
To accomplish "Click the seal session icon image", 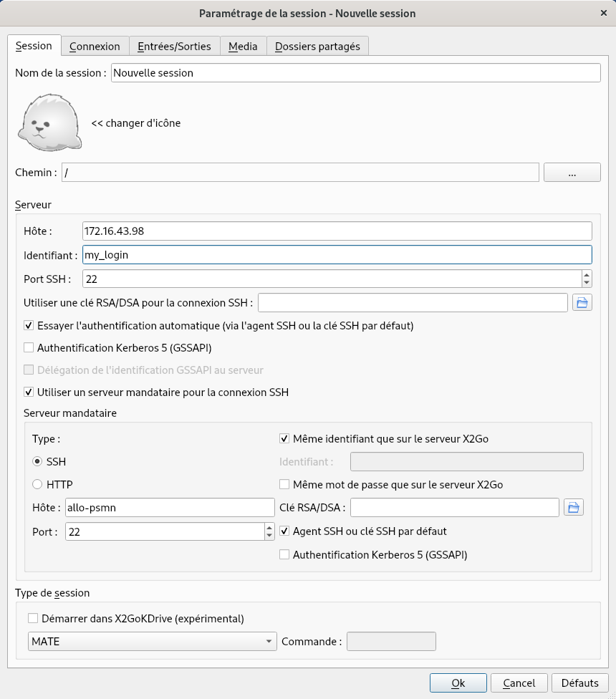I will tap(47, 122).
